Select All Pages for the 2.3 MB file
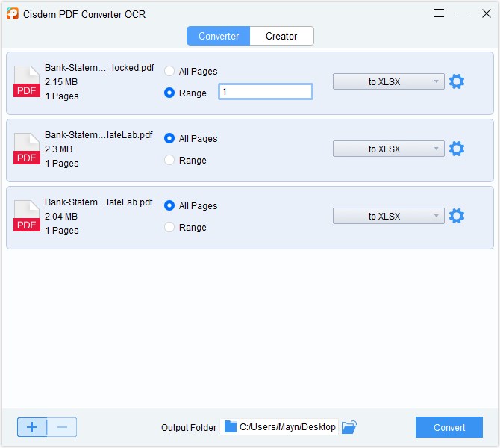The image size is (500, 448). tap(169, 138)
